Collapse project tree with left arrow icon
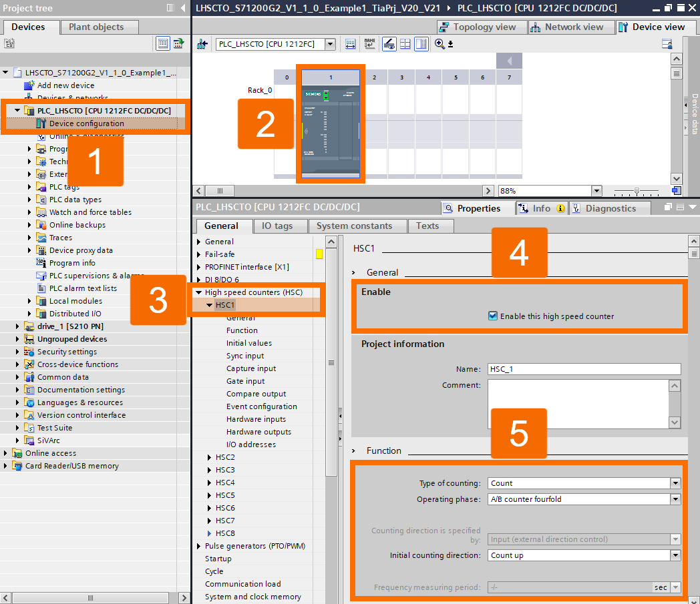Image resolution: width=700 pixels, height=604 pixels. coord(183,7)
